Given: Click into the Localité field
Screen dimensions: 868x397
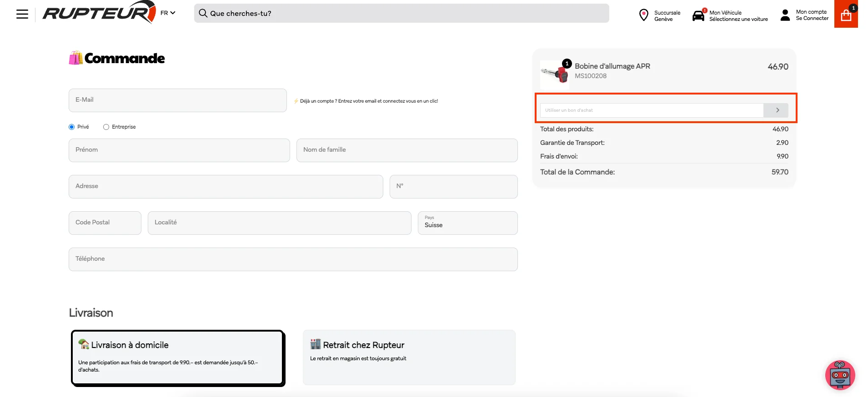Looking at the screenshot, I should [x=280, y=223].
